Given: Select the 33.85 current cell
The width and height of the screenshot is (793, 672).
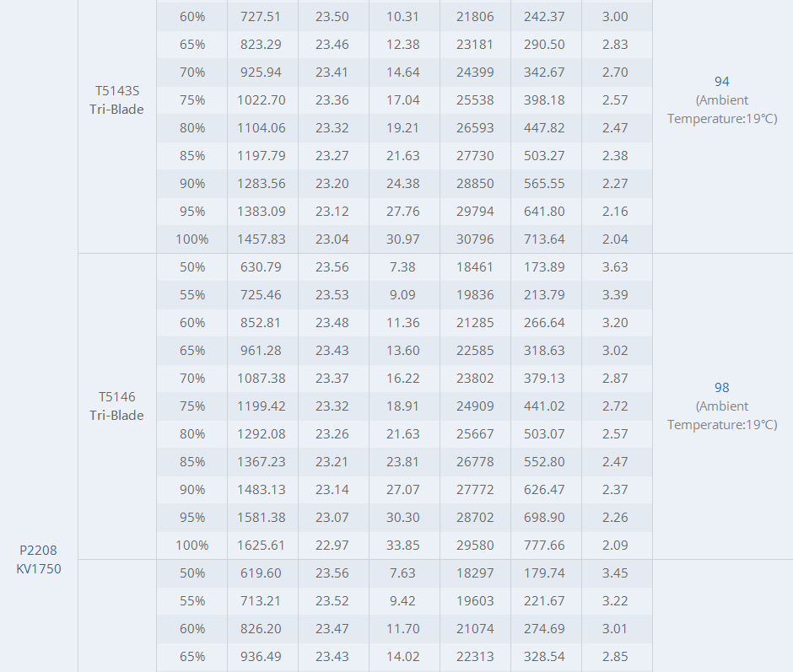Looking at the screenshot, I should [403, 546].
